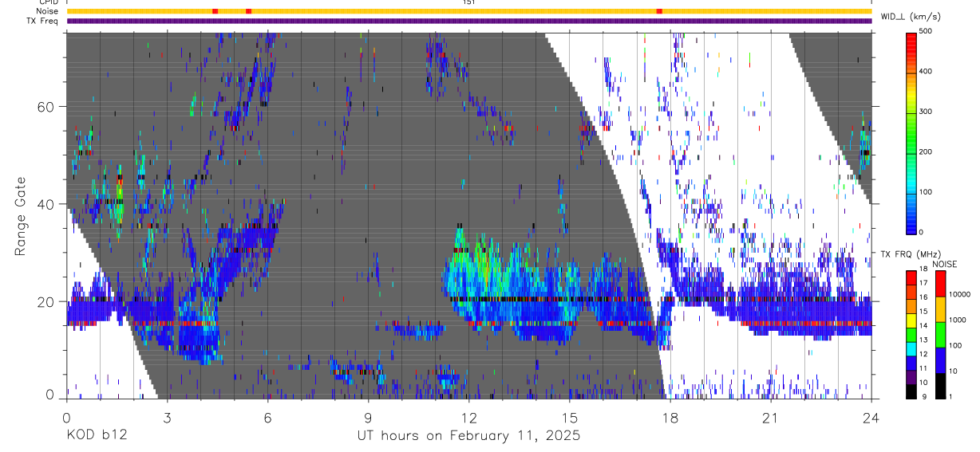980x452 pixels.
Task: Click the orange Noise strip
Action: click(468, 11)
